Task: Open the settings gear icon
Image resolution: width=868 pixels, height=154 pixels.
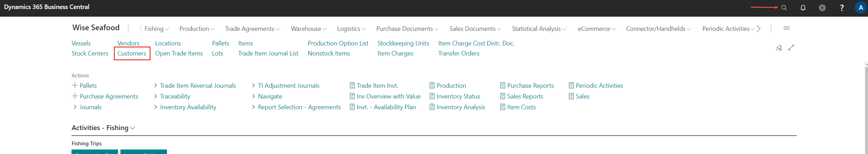Action: 822,8
